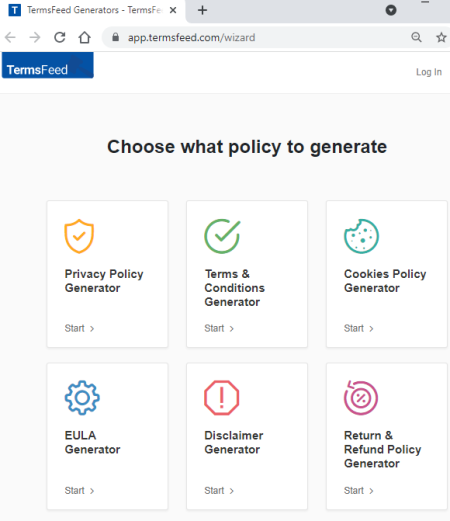Select the TermsFeed Generators browser tab

click(93, 11)
